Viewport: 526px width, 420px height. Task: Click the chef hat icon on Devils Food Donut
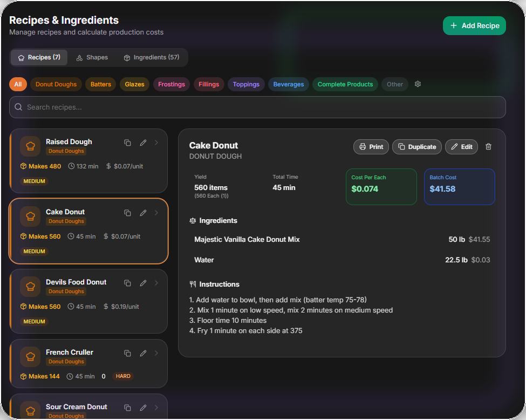pyautogui.click(x=30, y=286)
